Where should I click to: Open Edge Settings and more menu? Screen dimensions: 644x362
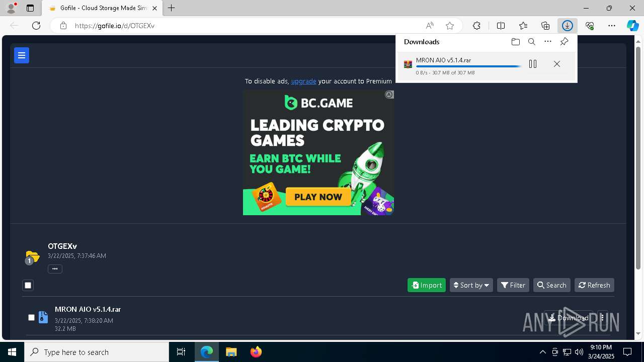(x=612, y=26)
